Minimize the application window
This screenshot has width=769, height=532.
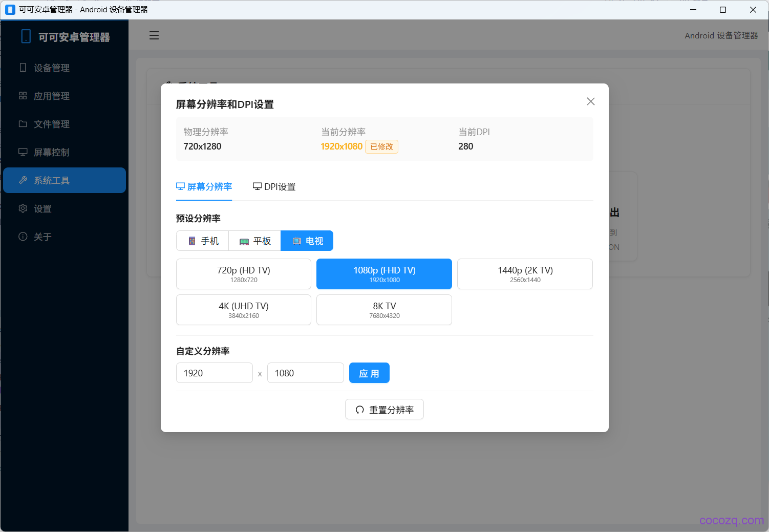693,10
